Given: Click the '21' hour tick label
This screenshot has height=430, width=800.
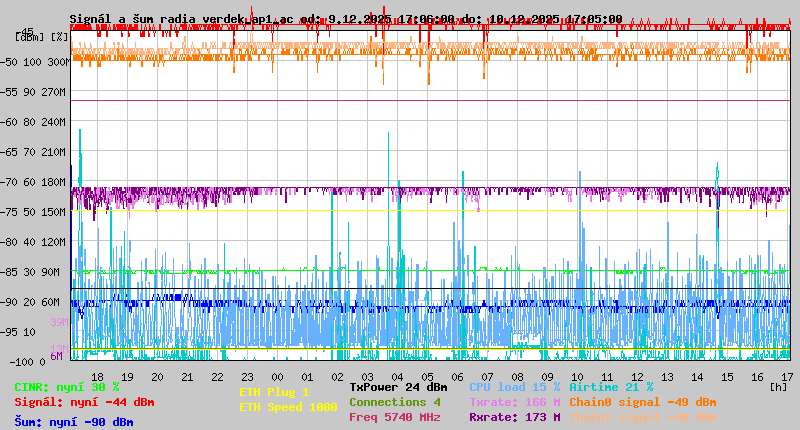Looking at the screenshot, I should (187, 377).
